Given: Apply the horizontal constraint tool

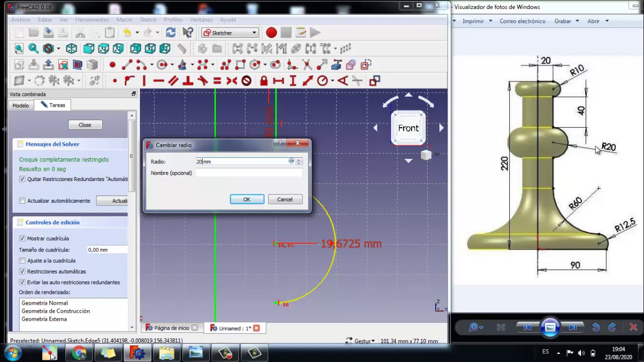Looking at the screenshot, I should (x=158, y=81).
